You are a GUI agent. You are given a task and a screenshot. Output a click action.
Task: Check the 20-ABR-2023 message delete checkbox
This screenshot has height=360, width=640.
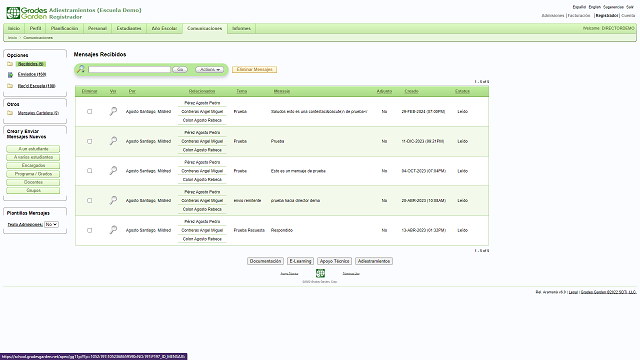click(x=89, y=200)
